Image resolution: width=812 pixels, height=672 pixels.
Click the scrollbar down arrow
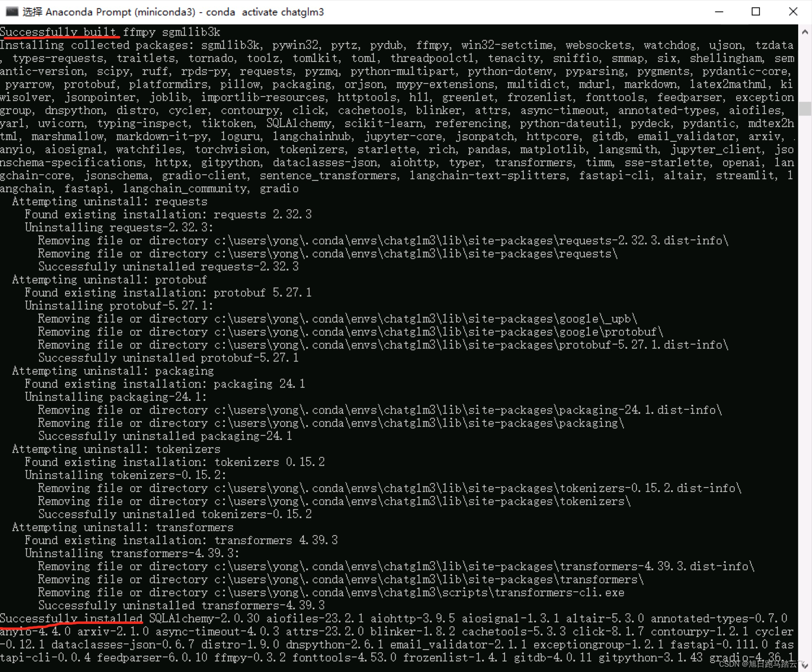tap(805, 665)
